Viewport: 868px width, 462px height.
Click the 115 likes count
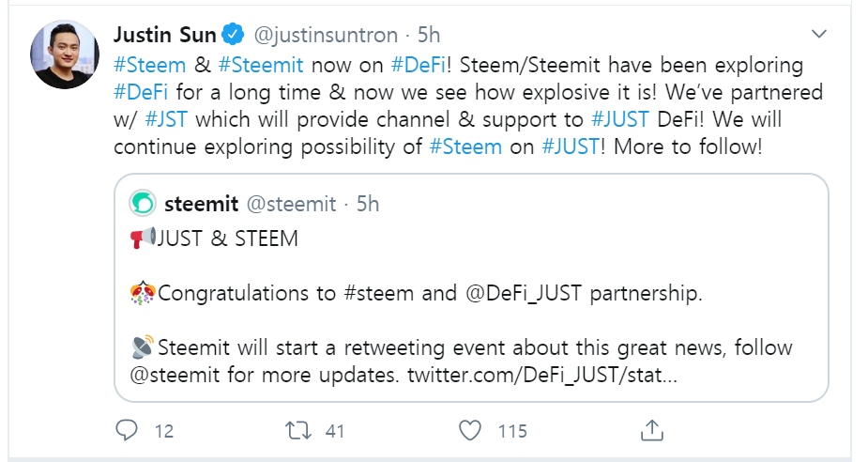(x=512, y=431)
